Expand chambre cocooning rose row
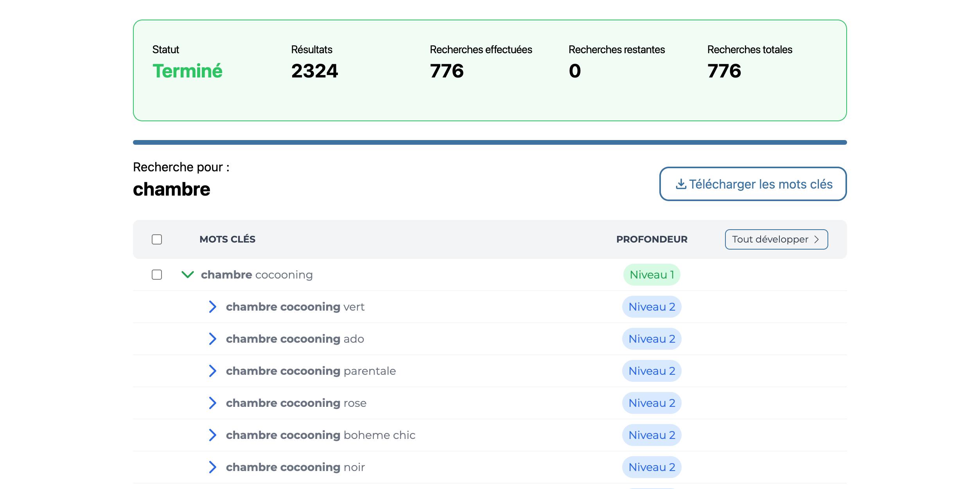Screen dimensions: 980x489 click(212, 403)
